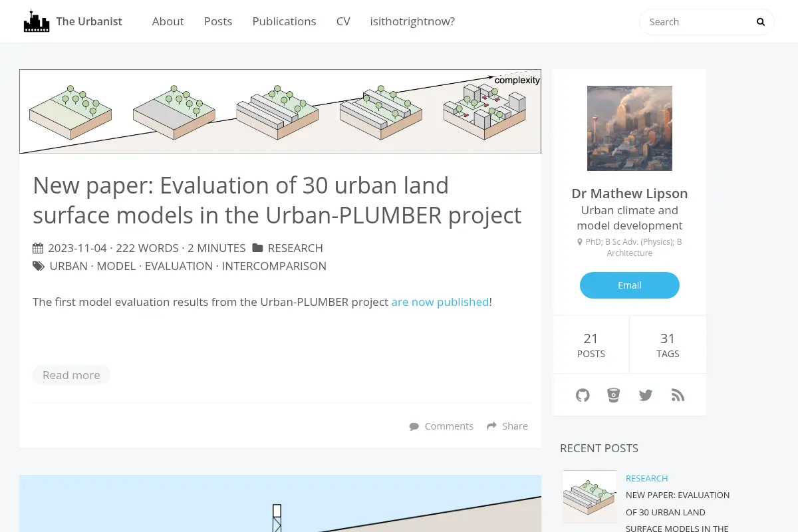Click the Read more button
This screenshot has height=532, width=798.
click(71, 375)
